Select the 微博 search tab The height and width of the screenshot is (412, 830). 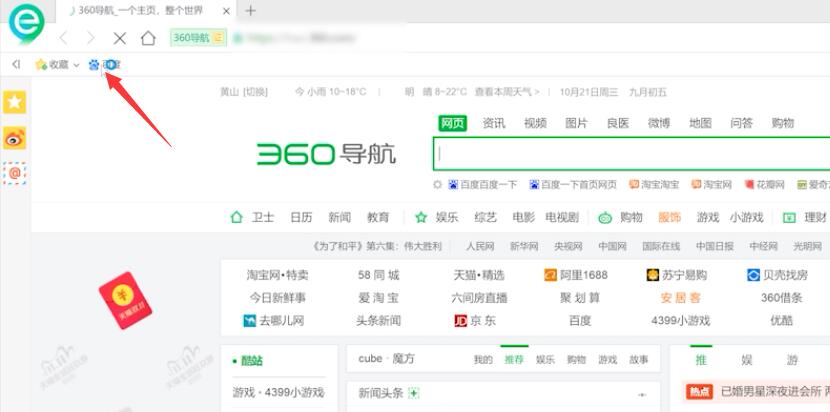point(659,123)
